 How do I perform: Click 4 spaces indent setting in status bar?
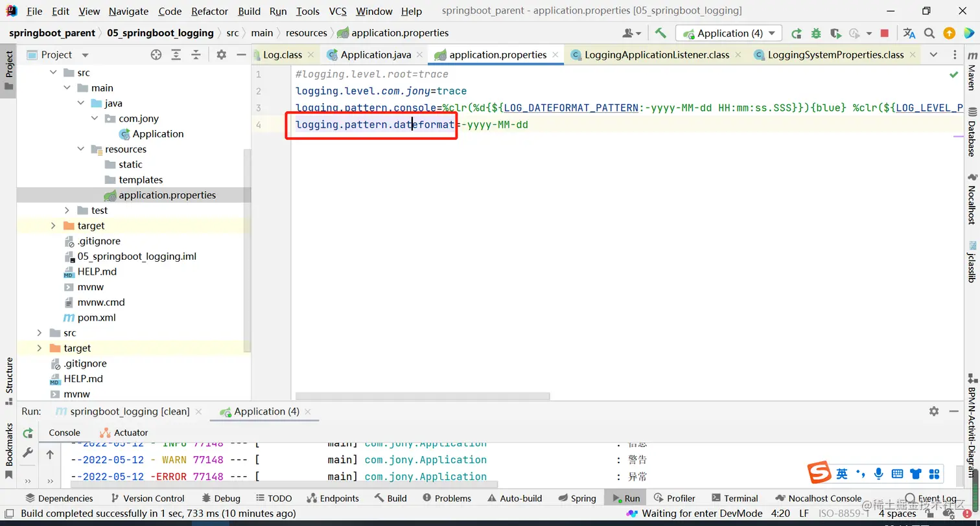pyautogui.click(x=898, y=514)
